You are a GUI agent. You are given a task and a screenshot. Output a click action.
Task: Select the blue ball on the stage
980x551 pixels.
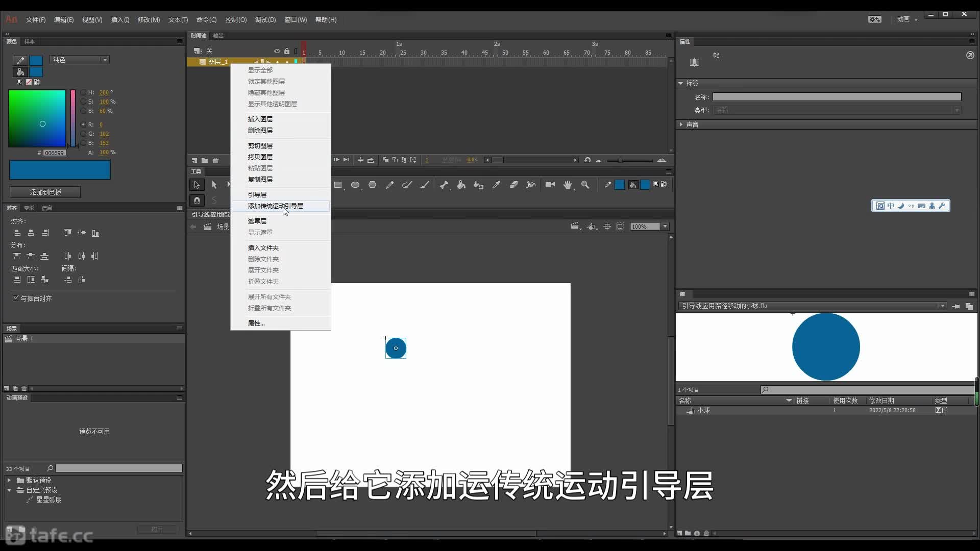[x=396, y=348]
